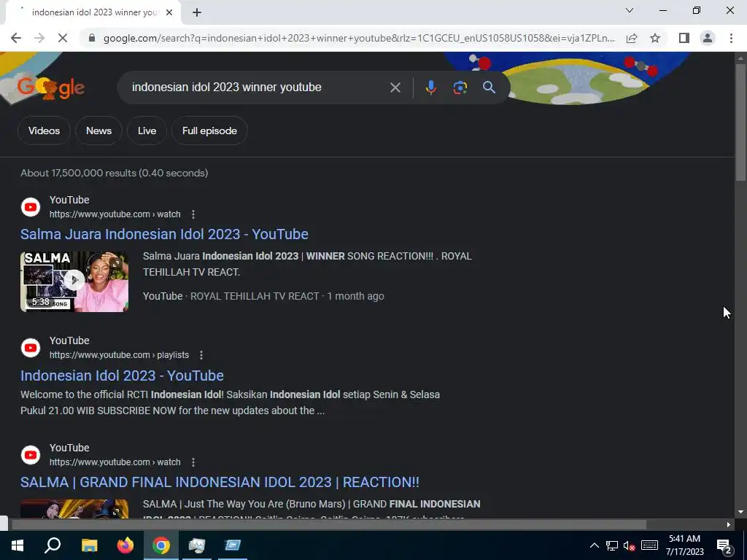Click the youtube.com › playlists URL
747x560 pixels.
(119, 355)
